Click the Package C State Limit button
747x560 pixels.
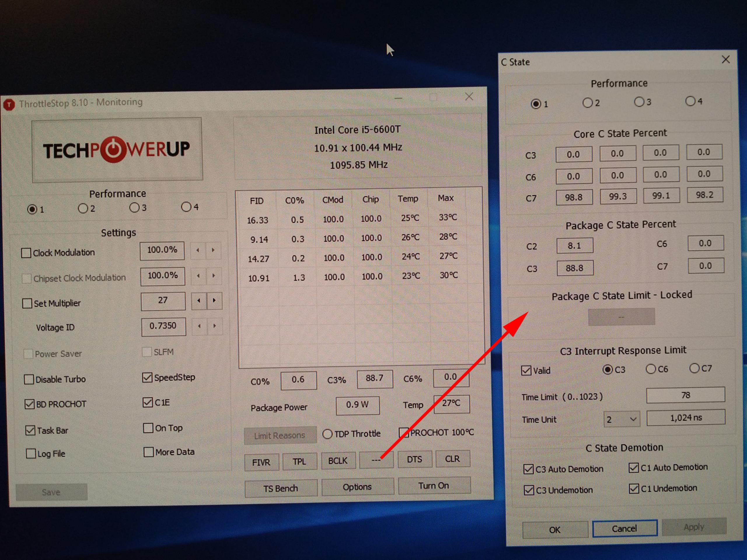click(621, 317)
